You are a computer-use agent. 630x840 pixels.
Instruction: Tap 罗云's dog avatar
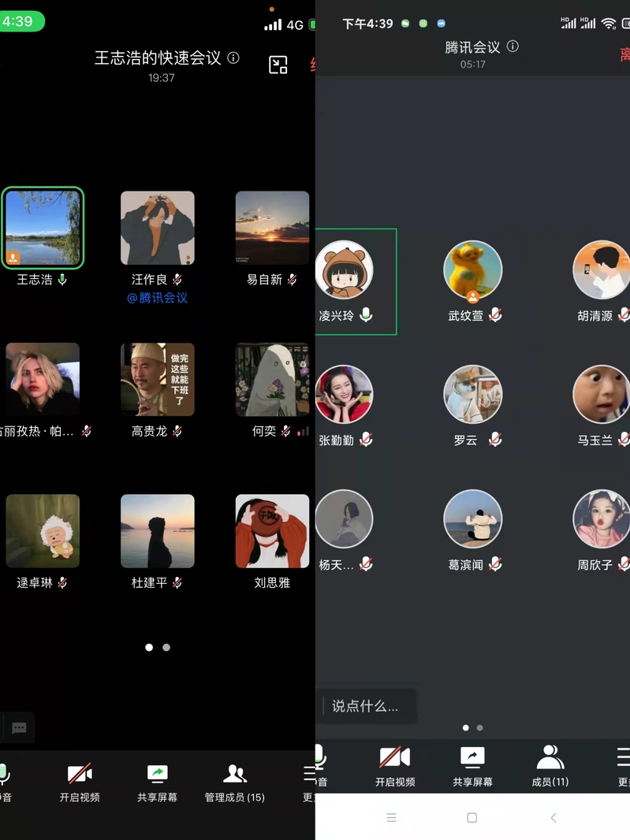click(x=472, y=394)
